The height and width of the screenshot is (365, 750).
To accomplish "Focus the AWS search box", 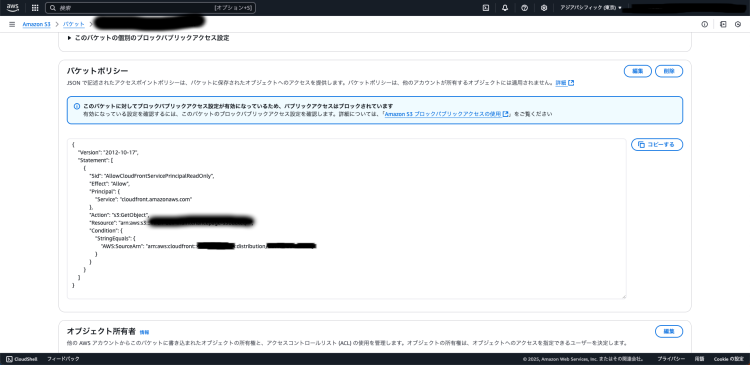I will (150, 8).
